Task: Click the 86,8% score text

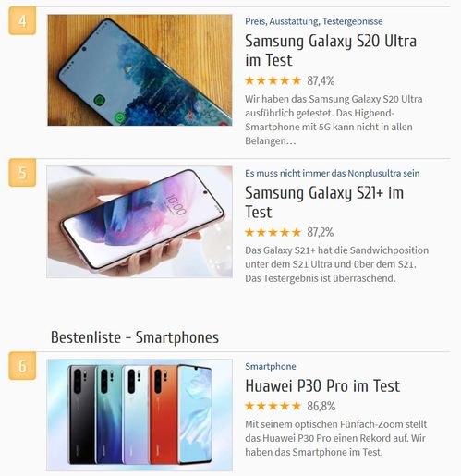Action: pos(321,407)
